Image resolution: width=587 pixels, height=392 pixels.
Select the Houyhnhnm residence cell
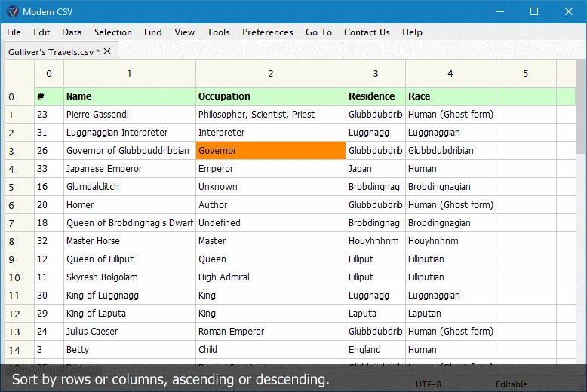coord(376,241)
